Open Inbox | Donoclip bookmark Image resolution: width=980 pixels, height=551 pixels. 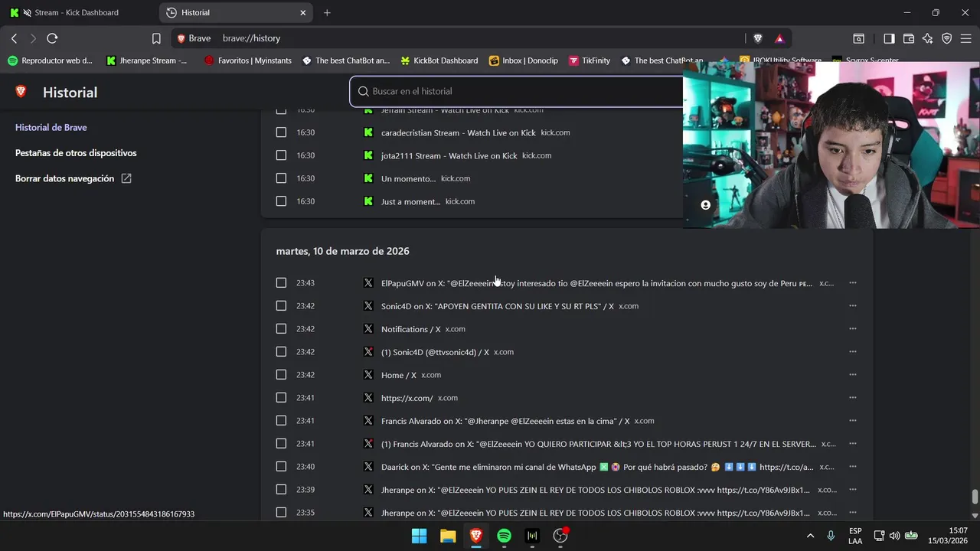(524, 60)
